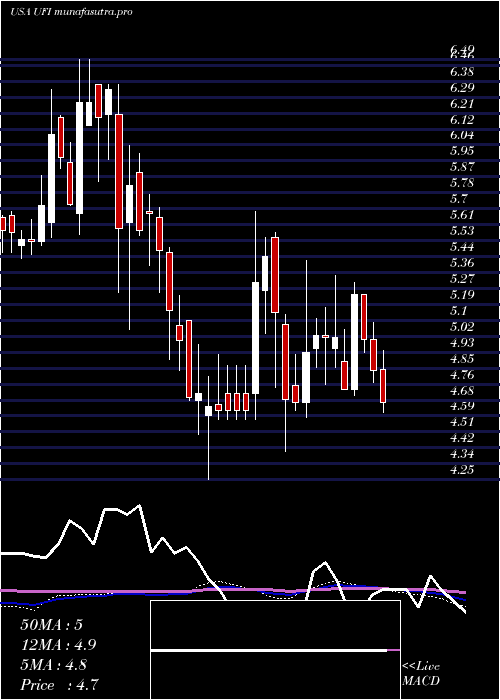500x700 pixels.
Task: Select the 4.51 price axis label
Action: [x=462, y=422]
